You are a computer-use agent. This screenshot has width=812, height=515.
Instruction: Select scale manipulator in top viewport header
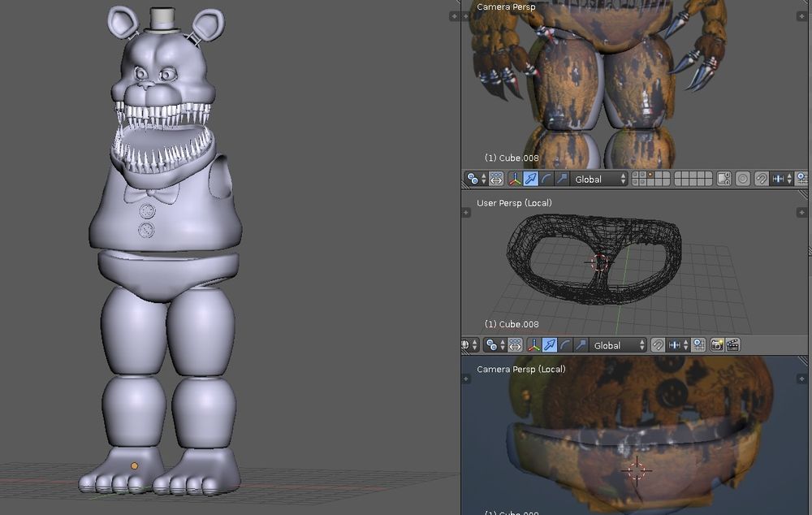(x=562, y=179)
